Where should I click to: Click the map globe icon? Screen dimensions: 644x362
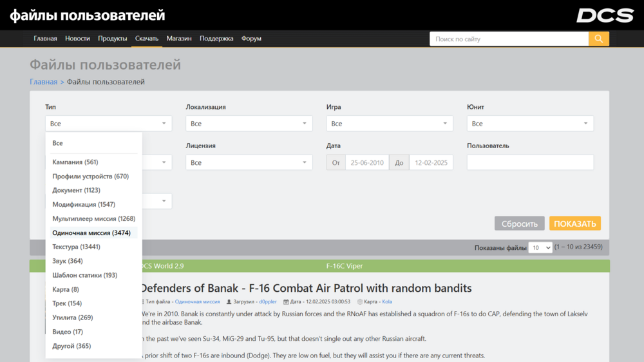point(360,301)
